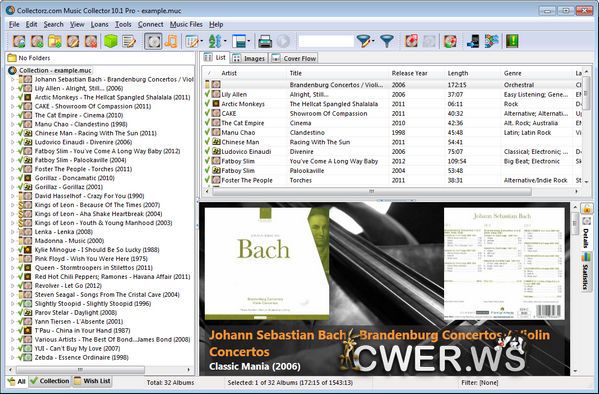Open the select columns dropdown arrow

[202, 41]
